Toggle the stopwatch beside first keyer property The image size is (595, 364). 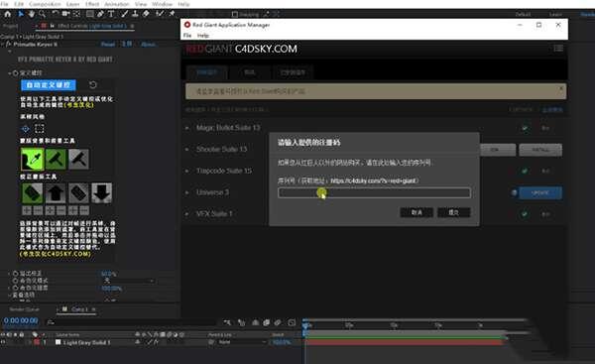pyautogui.click(x=16, y=72)
